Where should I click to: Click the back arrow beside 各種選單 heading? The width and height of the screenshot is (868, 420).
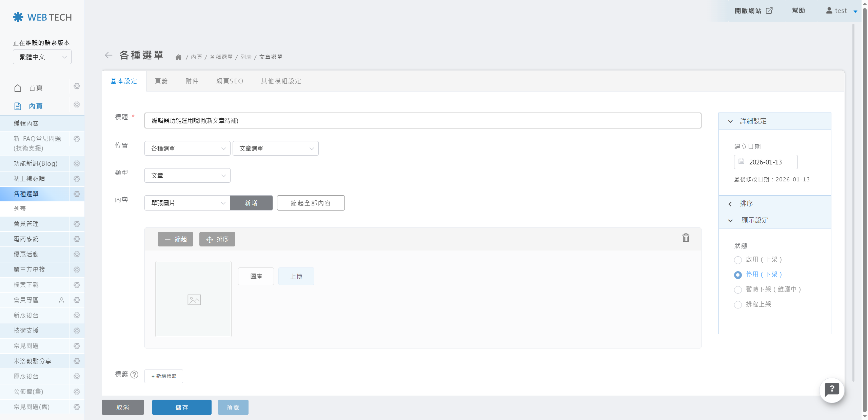click(108, 55)
